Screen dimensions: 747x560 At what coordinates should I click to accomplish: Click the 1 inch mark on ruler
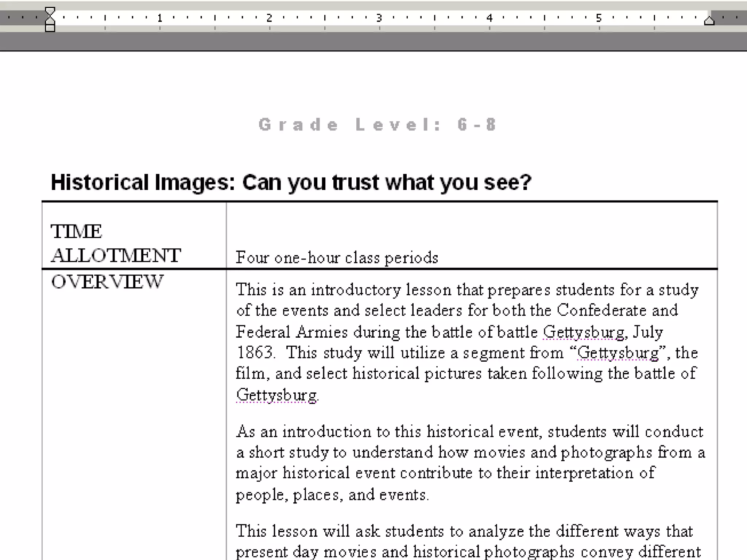pyautogui.click(x=160, y=17)
